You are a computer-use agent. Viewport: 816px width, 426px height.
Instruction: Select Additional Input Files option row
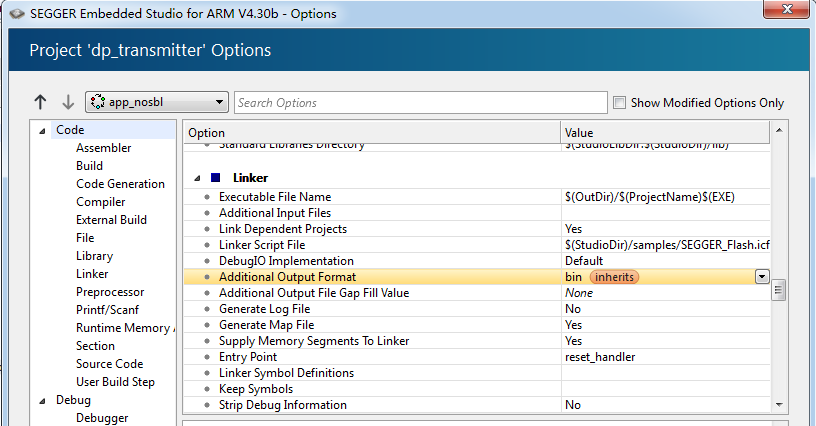click(477, 213)
